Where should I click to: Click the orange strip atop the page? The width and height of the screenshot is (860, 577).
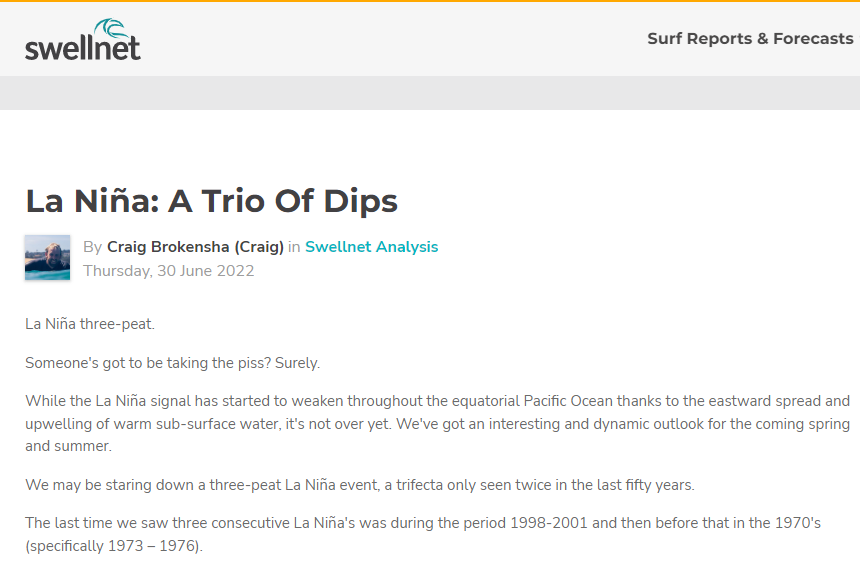coord(430,1)
